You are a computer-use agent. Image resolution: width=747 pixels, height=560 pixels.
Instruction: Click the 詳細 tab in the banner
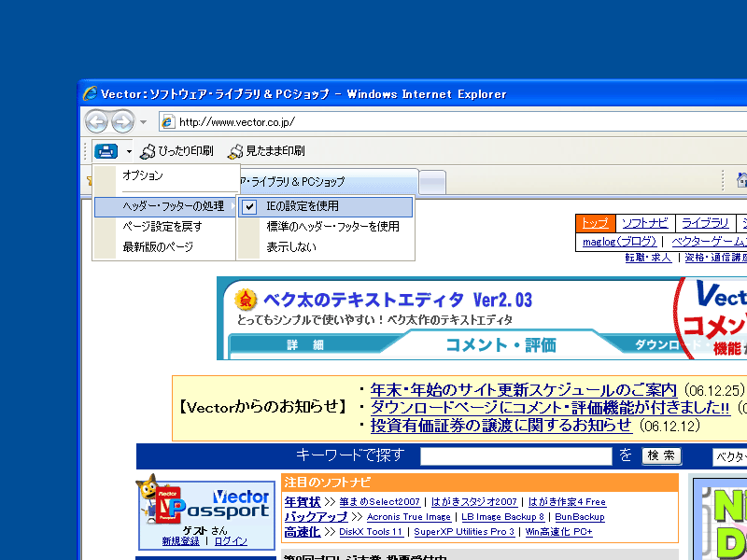pyautogui.click(x=305, y=345)
